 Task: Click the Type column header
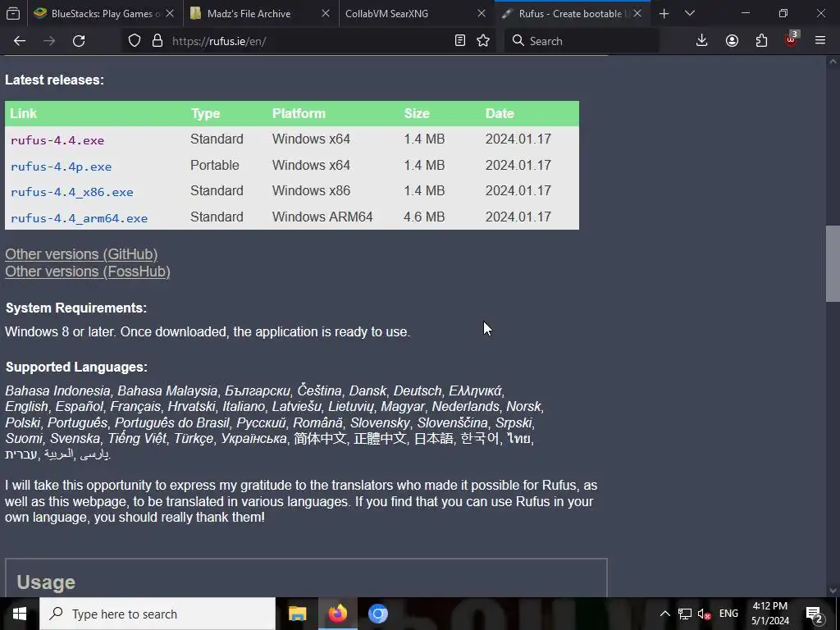(205, 113)
